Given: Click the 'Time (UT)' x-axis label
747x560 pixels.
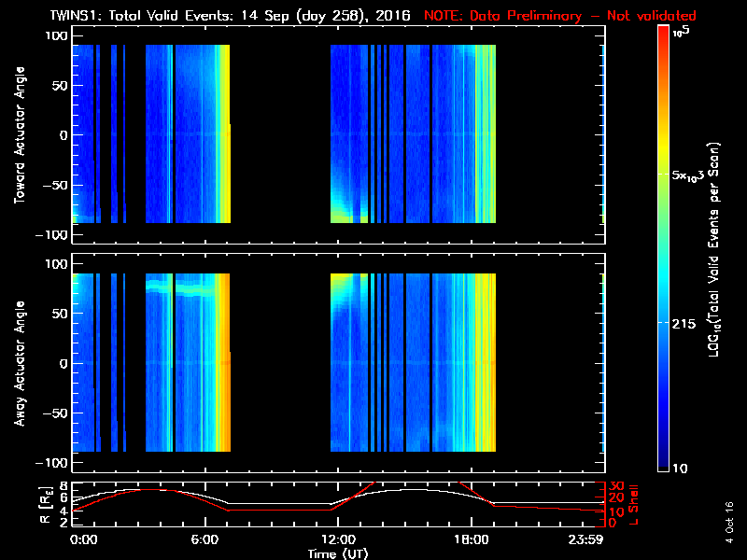Looking at the screenshot, I should click(337, 553).
